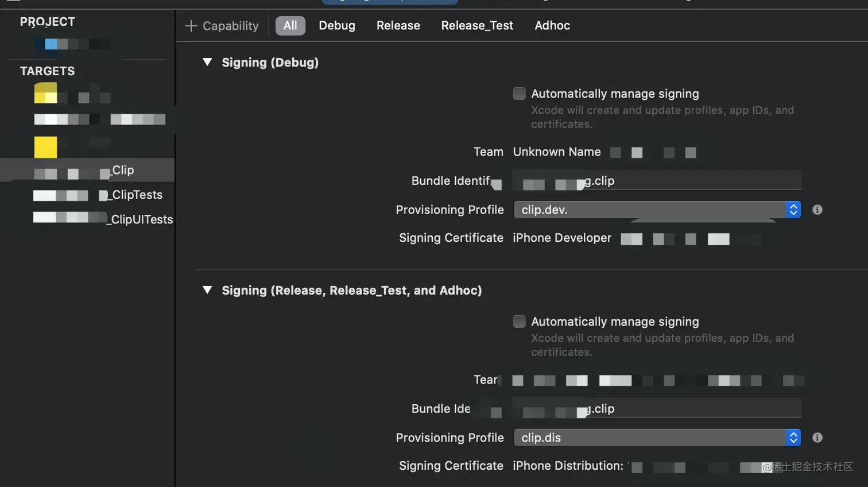Switch to the Release_Test configuration tab

[x=477, y=26]
